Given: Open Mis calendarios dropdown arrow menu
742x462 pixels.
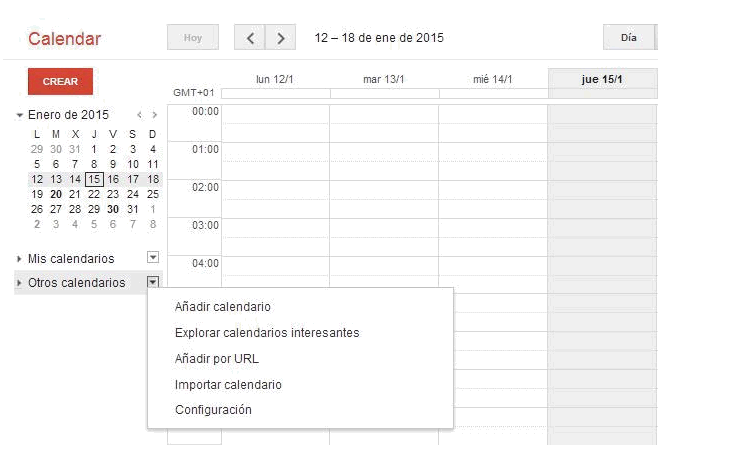Looking at the screenshot, I should pyautogui.click(x=152, y=258).
